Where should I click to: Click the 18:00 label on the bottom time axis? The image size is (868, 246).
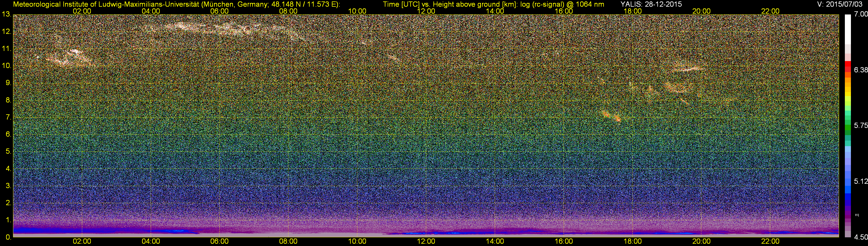pos(632,241)
